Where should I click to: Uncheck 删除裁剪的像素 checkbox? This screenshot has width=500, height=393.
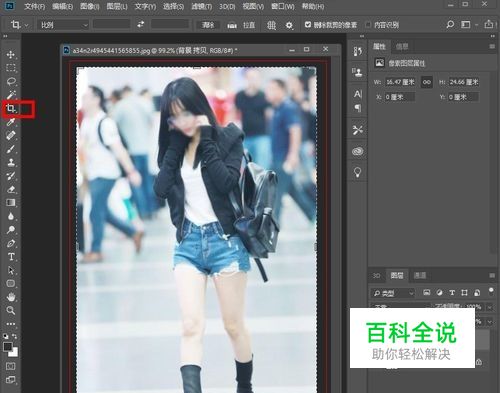point(308,25)
